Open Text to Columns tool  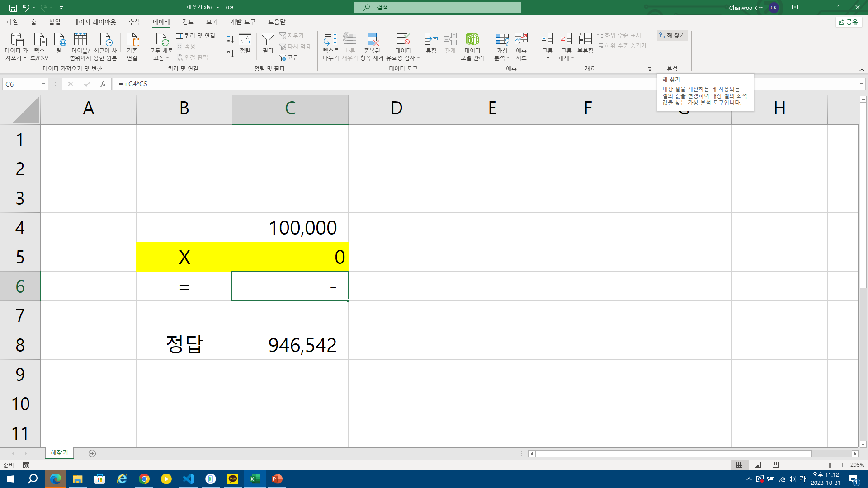pos(330,40)
